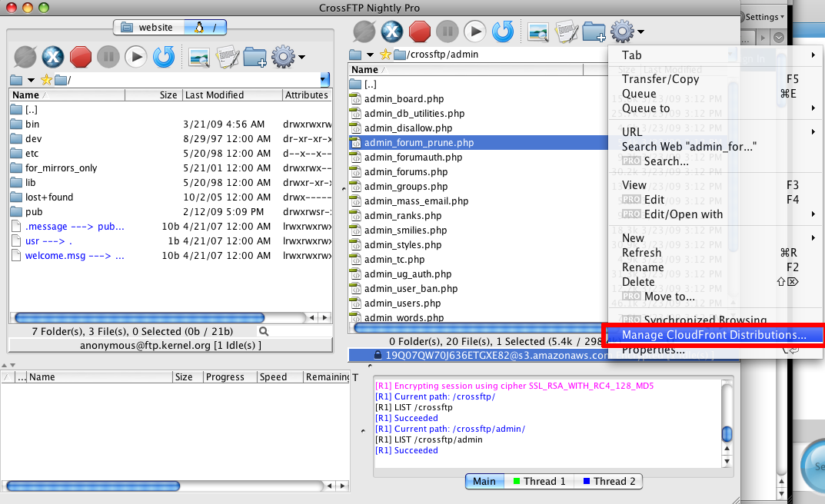This screenshot has height=504, width=825.
Task: Choose Refresh from context menu
Action: 717,253
